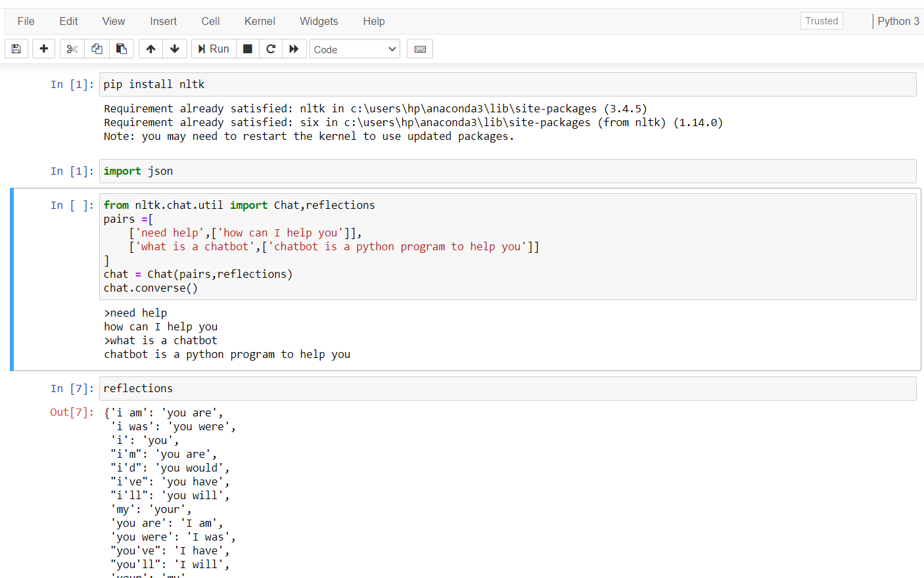Cut selected cells using the scissors icon
Viewport: 924px width, 578px height.
pyautogui.click(x=72, y=49)
